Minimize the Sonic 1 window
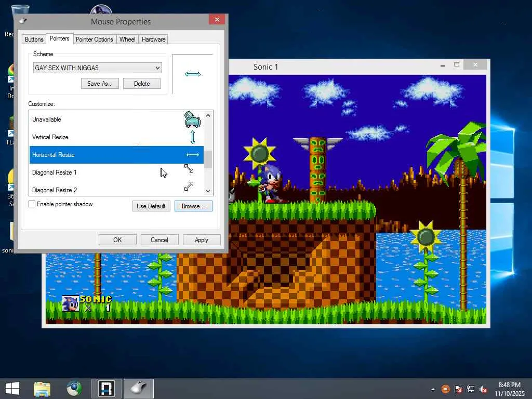This screenshot has height=399, width=532. pos(443,65)
